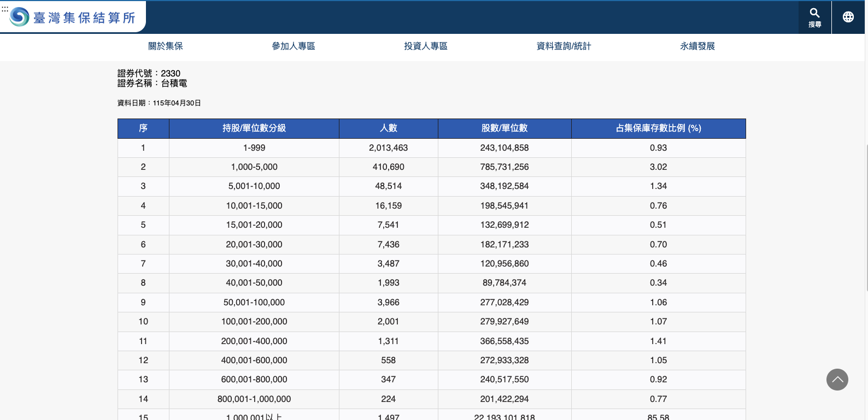Select the 20,001-30,000 range cell
Image resolution: width=868 pixels, height=420 pixels.
coord(254,245)
